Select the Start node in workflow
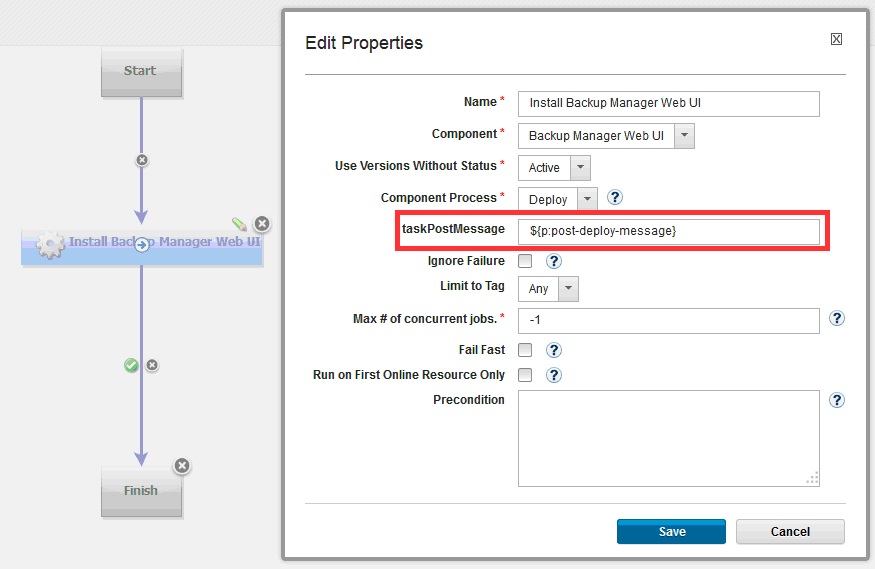 coord(141,71)
